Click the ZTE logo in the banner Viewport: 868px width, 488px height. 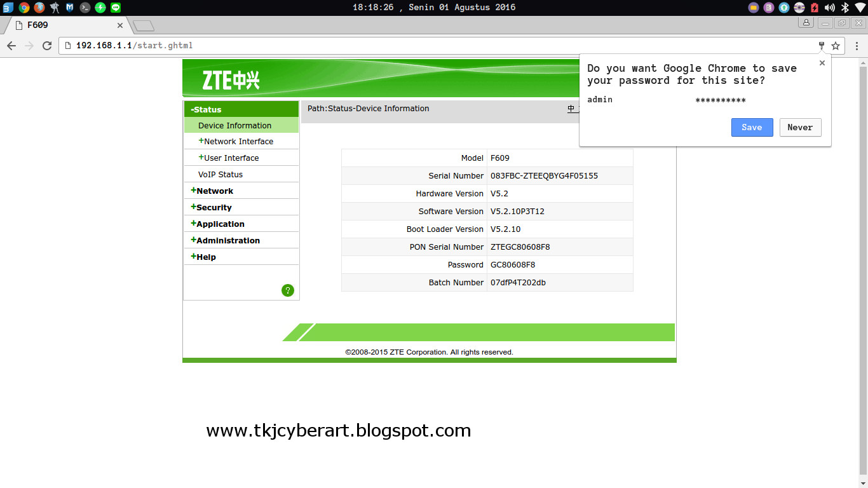pos(231,80)
